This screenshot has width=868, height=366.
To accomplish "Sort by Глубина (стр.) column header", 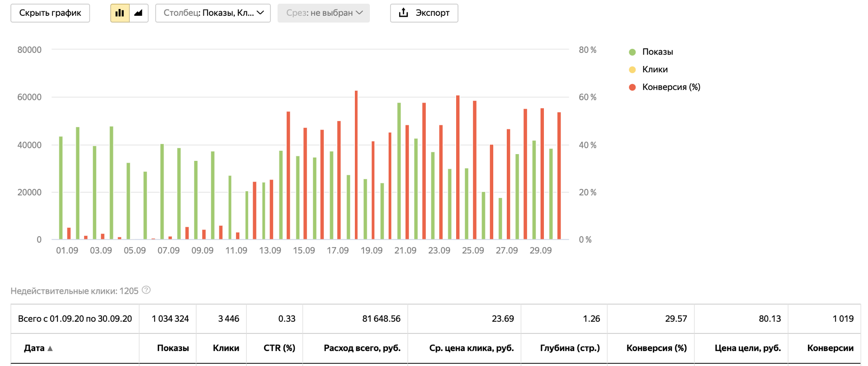I will tap(570, 348).
